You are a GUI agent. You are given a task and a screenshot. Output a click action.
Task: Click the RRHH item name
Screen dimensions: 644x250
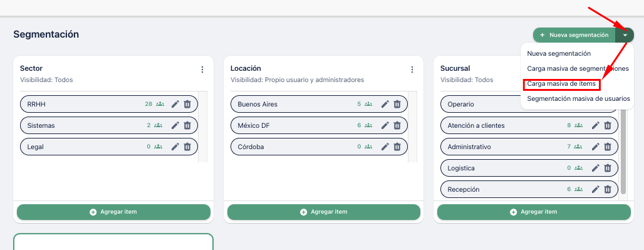pos(36,105)
